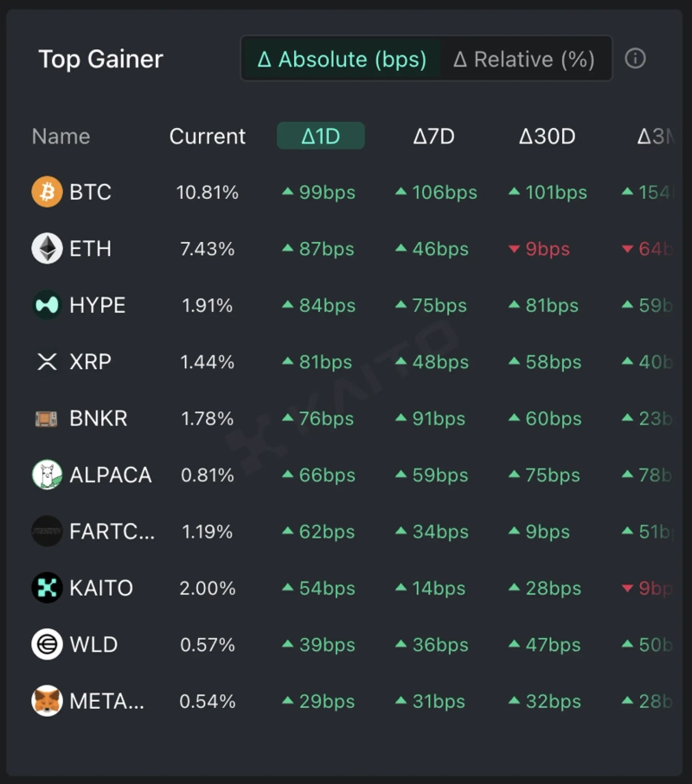Switch to Δ Absolute (bps) mode
692x784 pixels.
(342, 59)
